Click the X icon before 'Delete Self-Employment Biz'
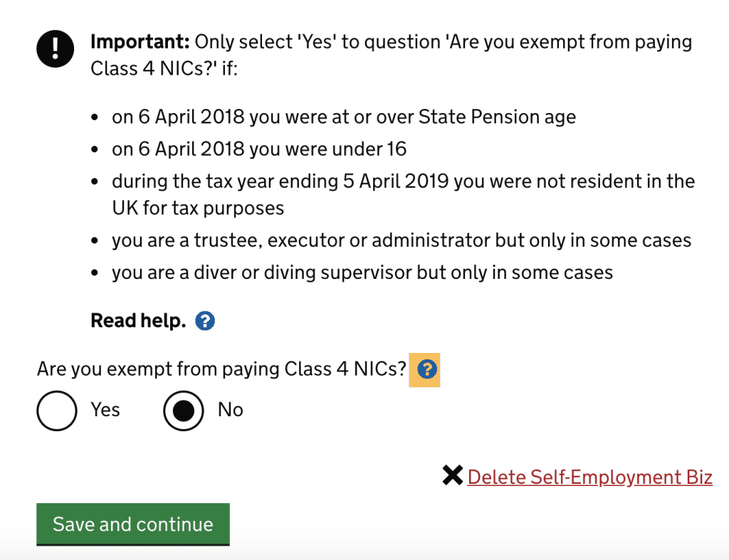The width and height of the screenshot is (729, 560). (453, 475)
